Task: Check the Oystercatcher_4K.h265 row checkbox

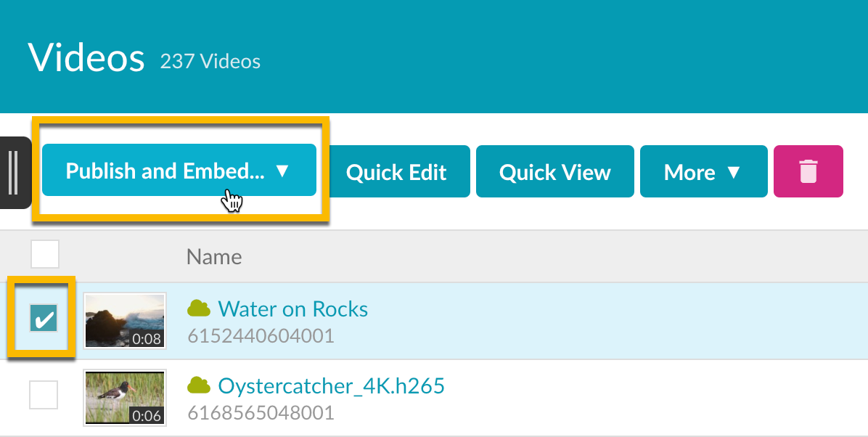Action: [44, 395]
